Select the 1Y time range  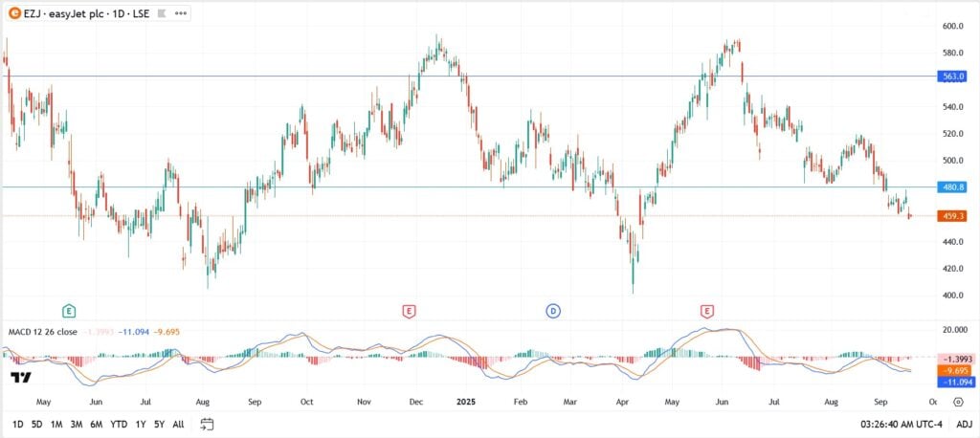(141, 425)
